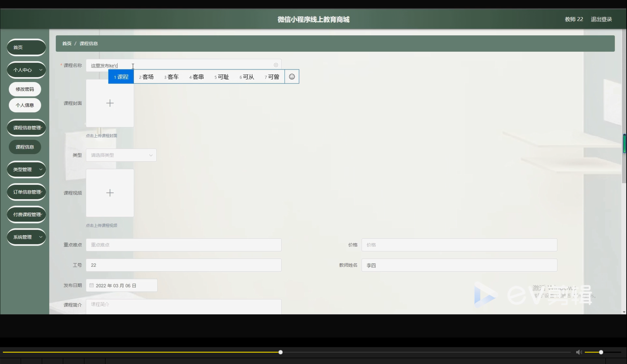
Task: Focus the 课程名称 input field
Action: 184,65
